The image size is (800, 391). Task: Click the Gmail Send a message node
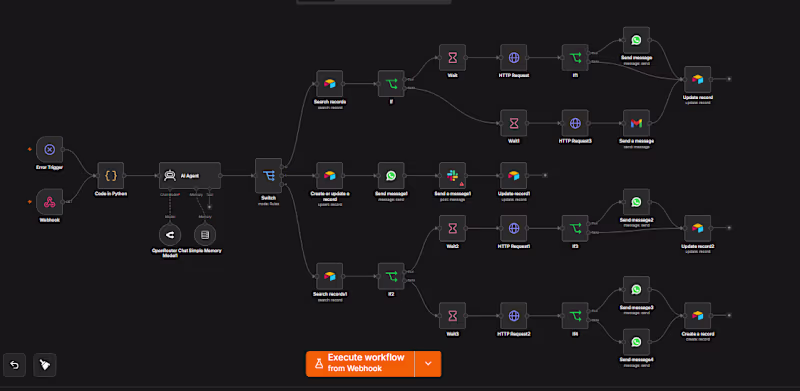pos(636,123)
